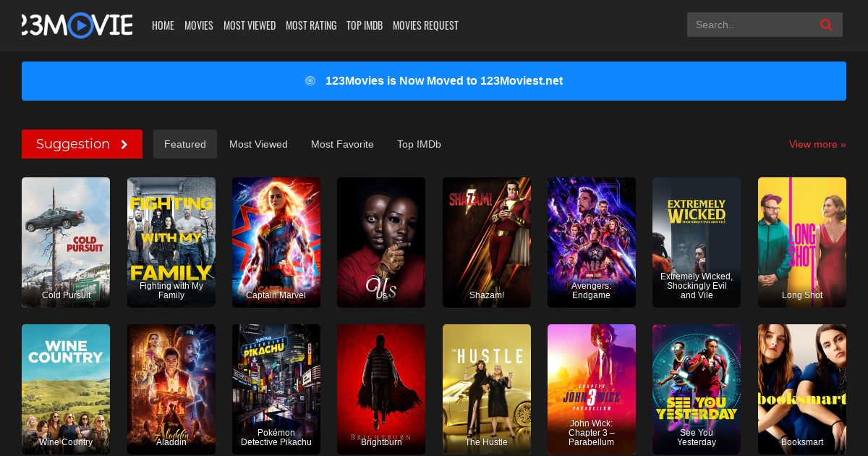Open The Hustle movie poster
Image resolution: width=868 pixels, height=456 pixels.
click(487, 389)
